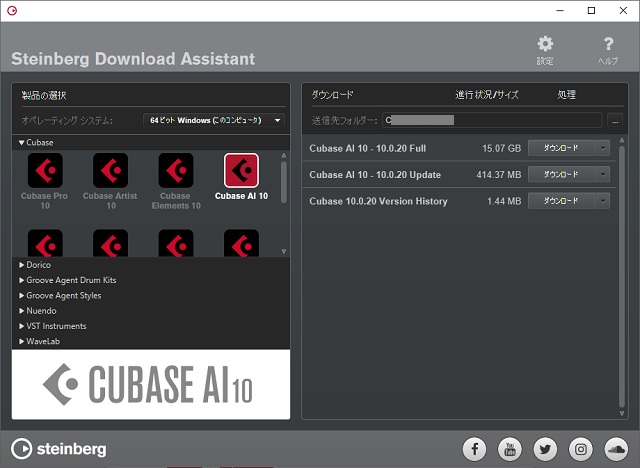
Task: Click the destination folder path field
Action: [x=492, y=120]
